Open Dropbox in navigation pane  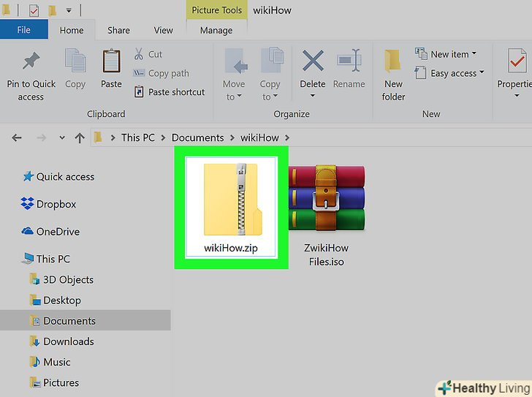pos(48,204)
